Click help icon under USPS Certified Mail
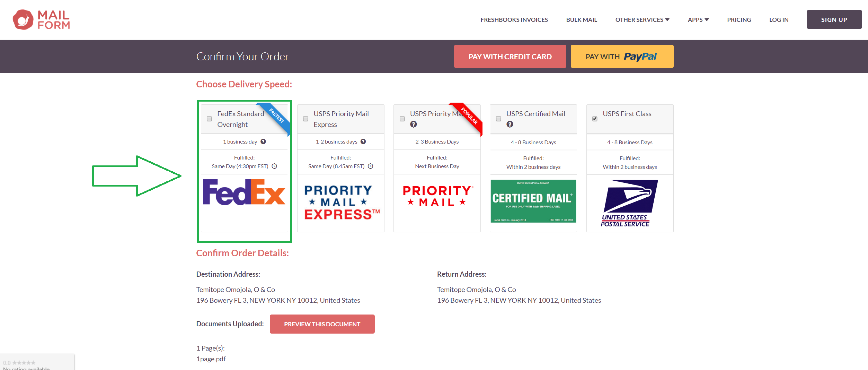The height and width of the screenshot is (370, 868). click(x=510, y=124)
